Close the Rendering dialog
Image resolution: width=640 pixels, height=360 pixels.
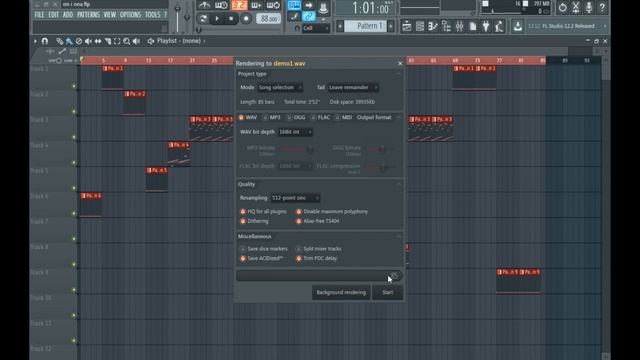(400, 64)
